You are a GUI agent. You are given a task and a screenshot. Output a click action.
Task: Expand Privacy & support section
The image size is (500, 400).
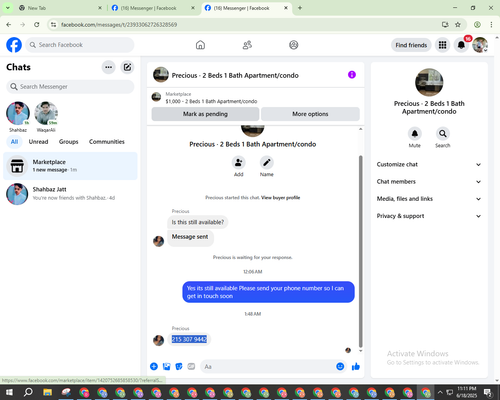click(x=429, y=216)
